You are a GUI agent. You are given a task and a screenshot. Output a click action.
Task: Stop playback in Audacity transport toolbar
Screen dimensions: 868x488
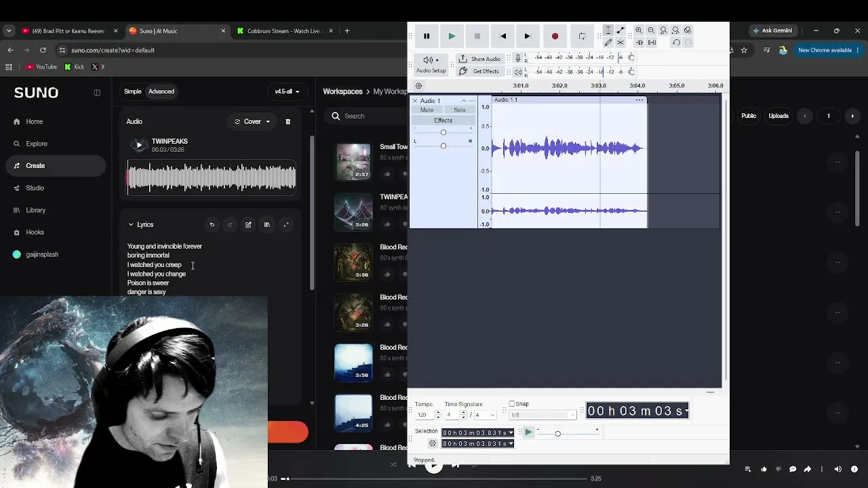click(477, 36)
